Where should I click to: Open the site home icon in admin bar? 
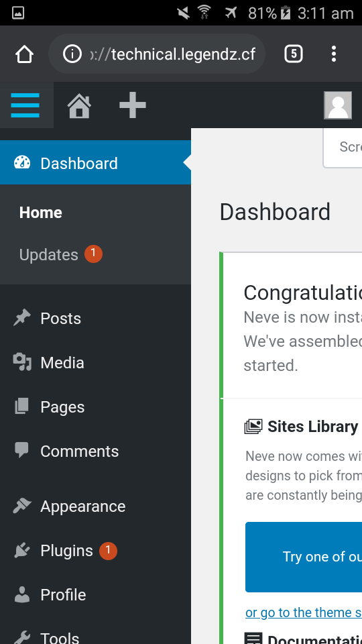[x=79, y=105]
